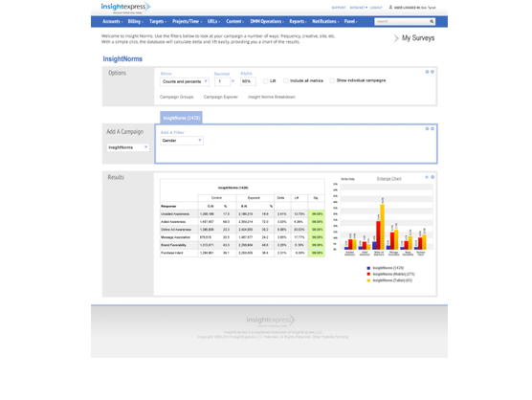Click the Alpha 95% input field
Image resolution: width=532 pixels, height=400 pixels.
pos(248,81)
